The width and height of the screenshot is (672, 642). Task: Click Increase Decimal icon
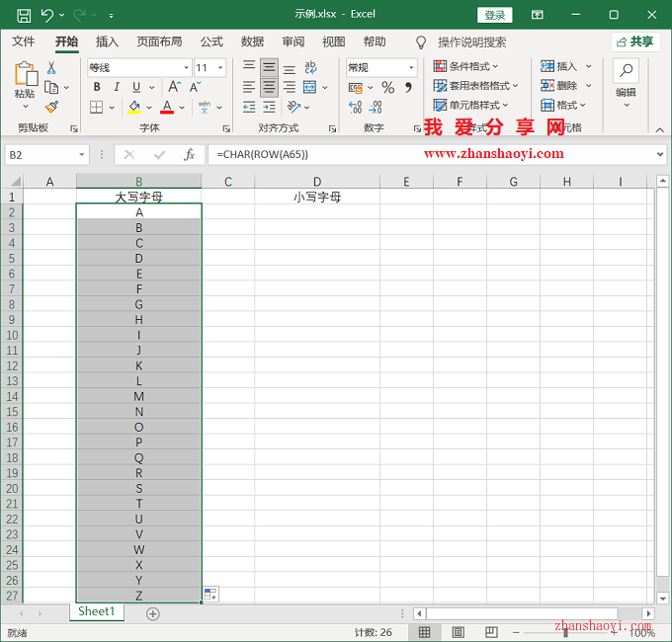click(356, 107)
